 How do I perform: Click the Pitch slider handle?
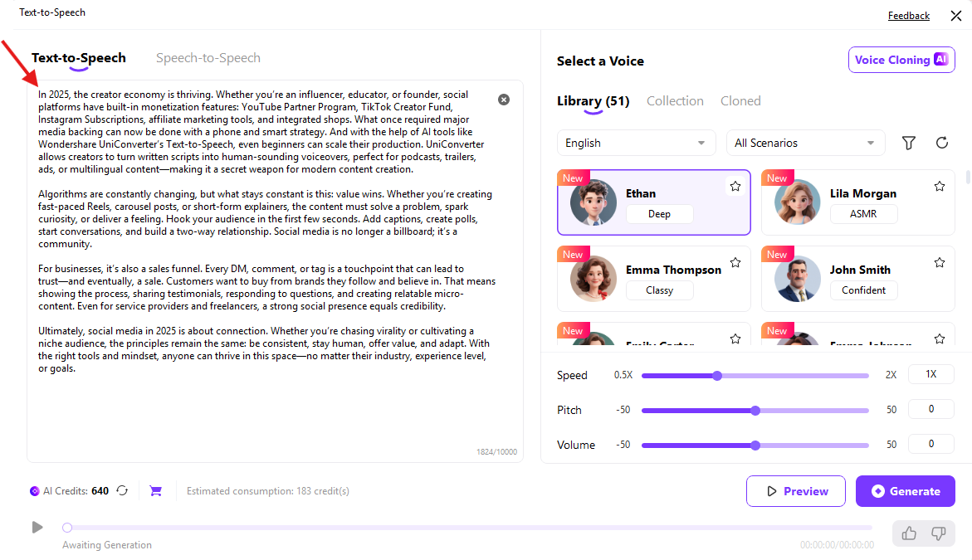755,410
